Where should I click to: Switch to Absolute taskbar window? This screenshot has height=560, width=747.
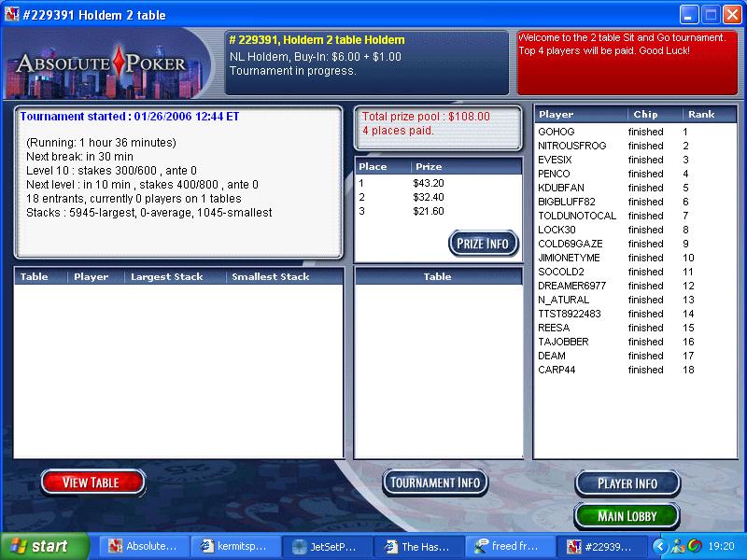pos(143,546)
